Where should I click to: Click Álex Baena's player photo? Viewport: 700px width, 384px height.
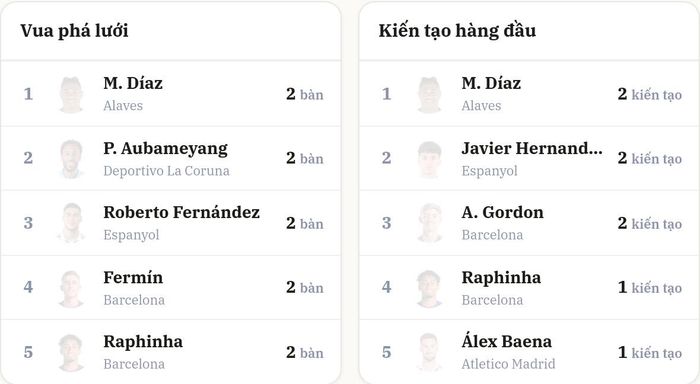[x=429, y=353]
